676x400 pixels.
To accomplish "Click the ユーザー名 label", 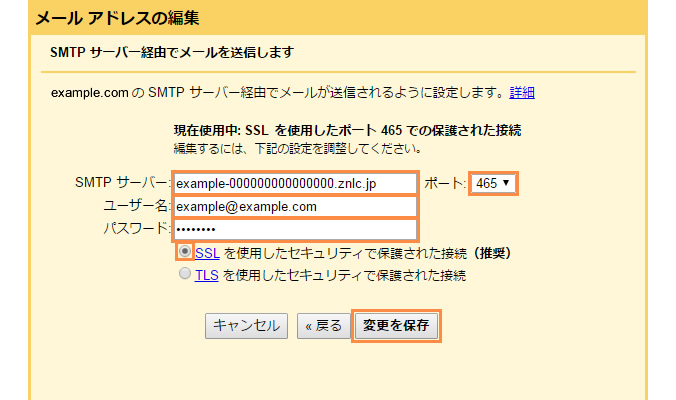I will (x=136, y=206).
